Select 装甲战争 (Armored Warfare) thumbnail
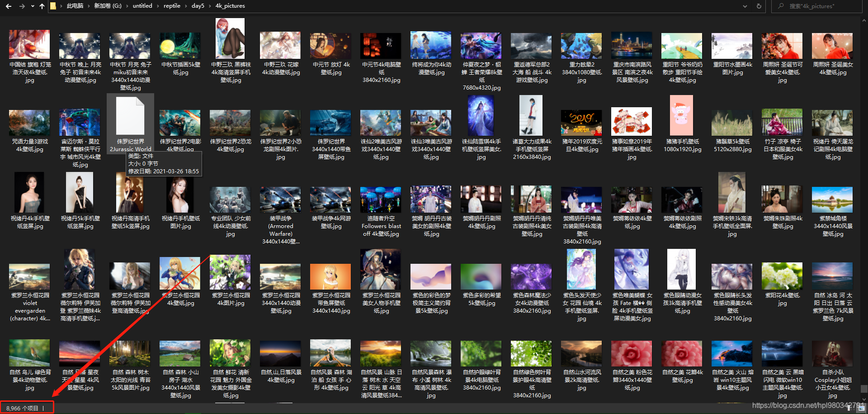Viewport: 868px width, 414px height. click(x=280, y=200)
